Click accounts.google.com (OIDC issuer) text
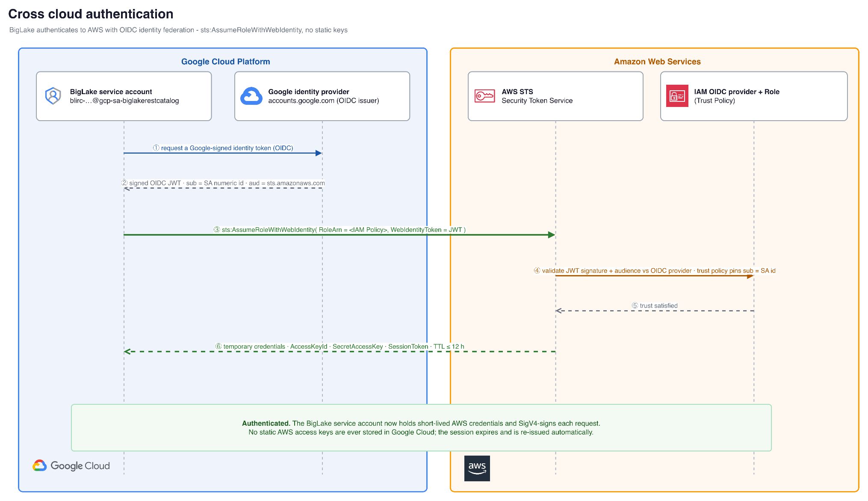 click(x=324, y=101)
